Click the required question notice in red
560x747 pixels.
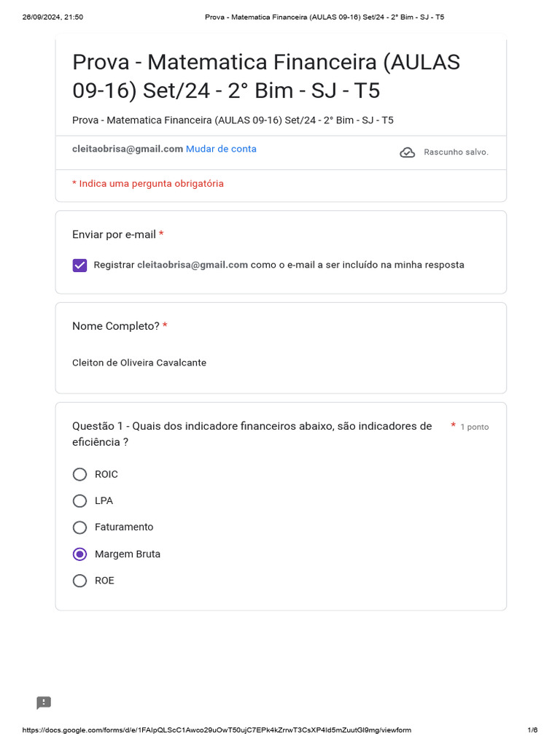[148, 184]
